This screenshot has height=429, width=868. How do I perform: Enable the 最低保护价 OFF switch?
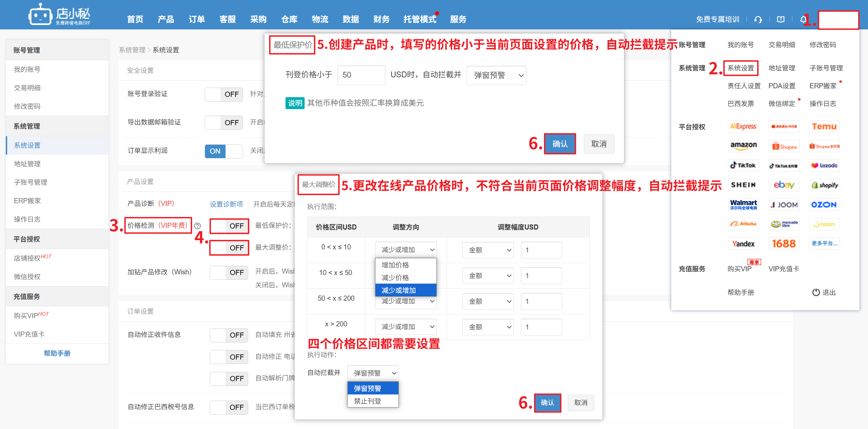tap(229, 226)
